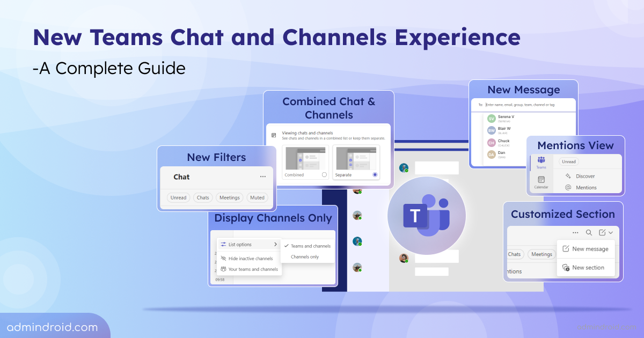Click the search magnifier icon

pyautogui.click(x=589, y=233)
